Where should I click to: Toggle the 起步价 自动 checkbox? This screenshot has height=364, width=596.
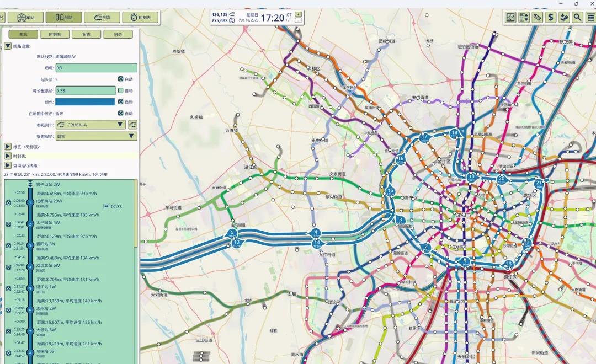click(x=120, y=79)
